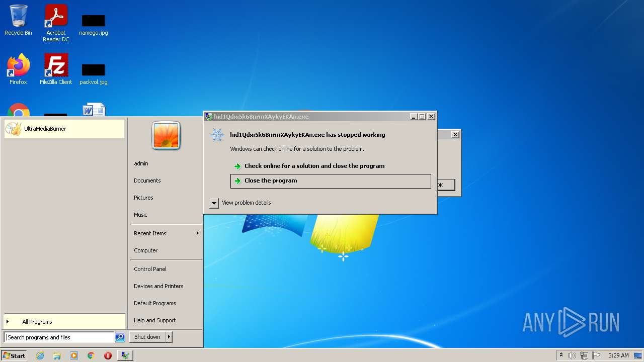The image size is (644, 362).
Task: Open the Firefox desktop shortcut
Action: pos(18,69)
